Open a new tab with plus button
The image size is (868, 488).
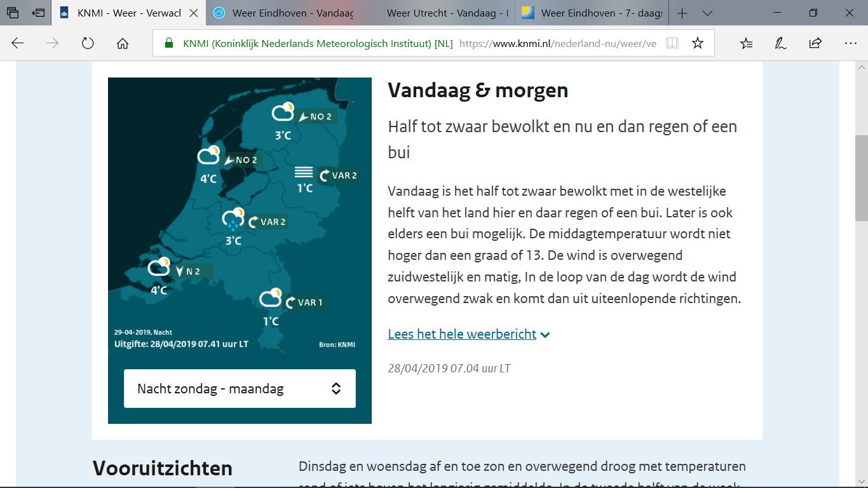coord(682,13)
